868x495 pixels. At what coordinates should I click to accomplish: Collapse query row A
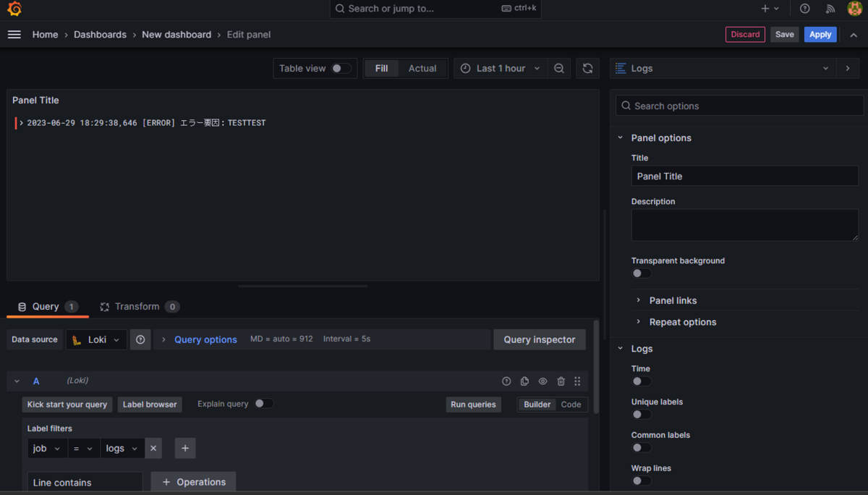click(17, 381)
